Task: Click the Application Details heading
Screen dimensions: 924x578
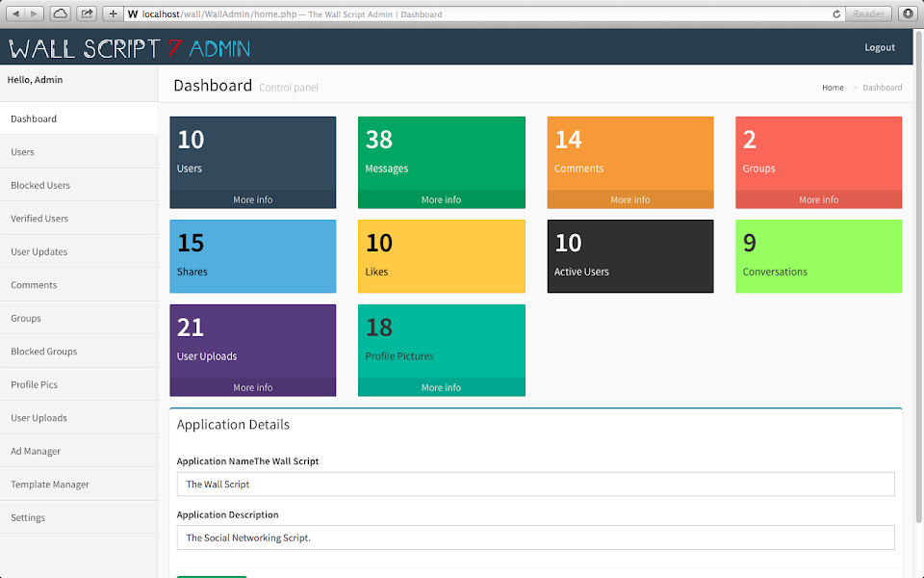Action: tap(233, 425)
